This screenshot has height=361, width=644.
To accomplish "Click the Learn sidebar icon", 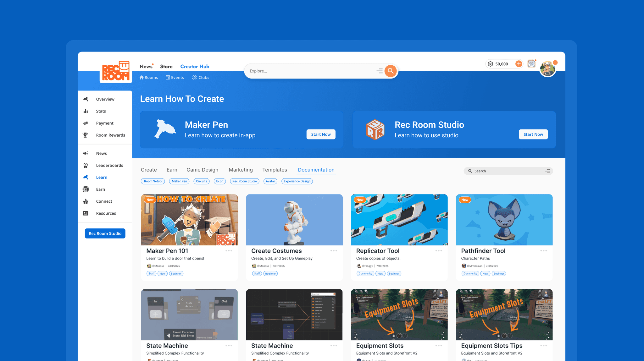I will 86,177.
